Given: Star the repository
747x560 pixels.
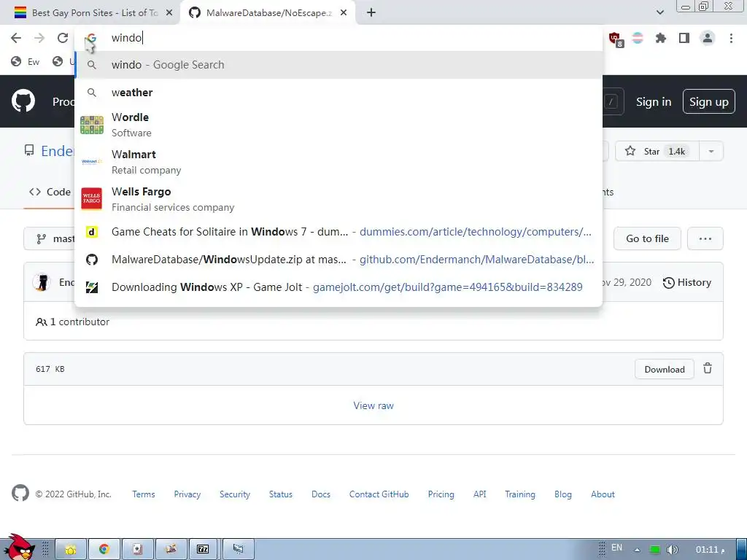Looking at the screenshot, I should pyautogui.click(x=657, y=152).
